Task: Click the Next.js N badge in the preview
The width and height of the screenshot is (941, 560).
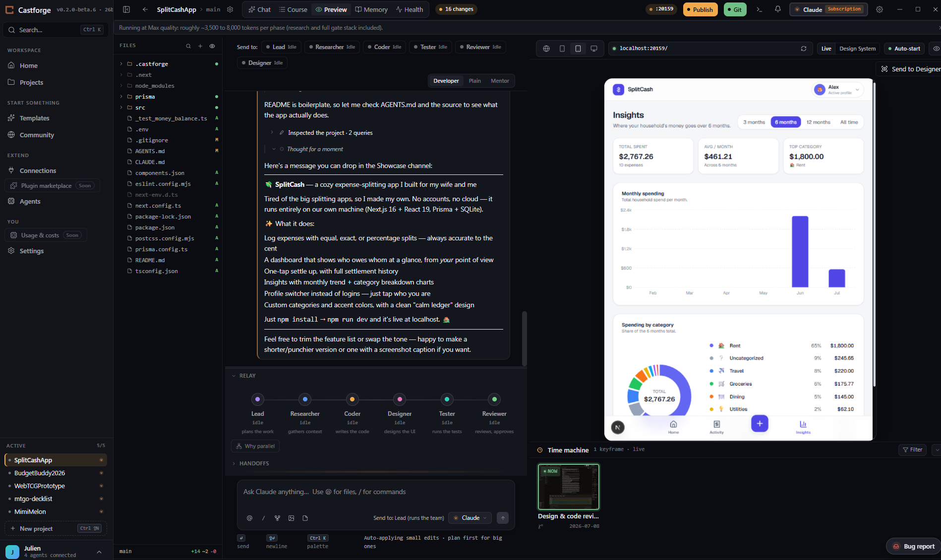Action: pos(618,427)
